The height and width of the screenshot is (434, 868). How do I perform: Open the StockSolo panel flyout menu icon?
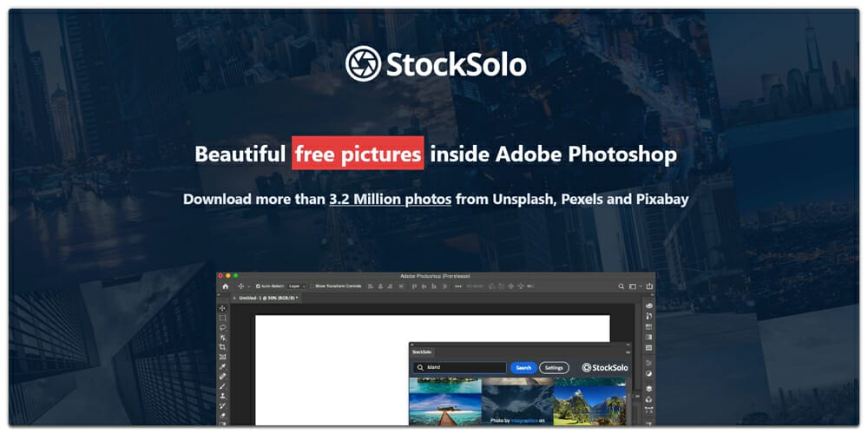click(628, 352)
